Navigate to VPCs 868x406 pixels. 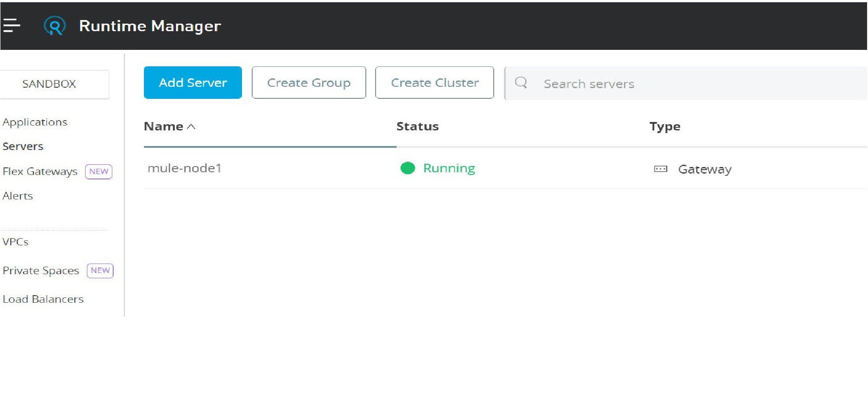[x=16, y=242]
